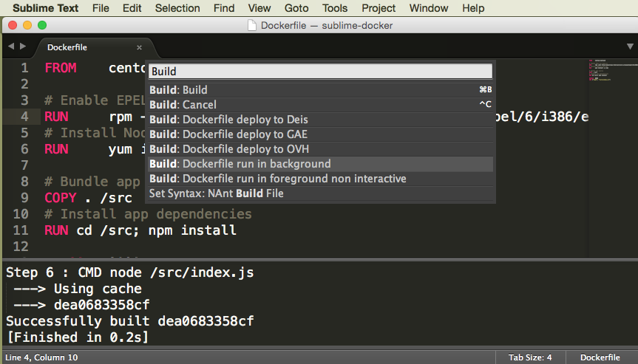Select Set Syntax: NAnt Build File
The image size is (638, 364).
tap(320, 193)
